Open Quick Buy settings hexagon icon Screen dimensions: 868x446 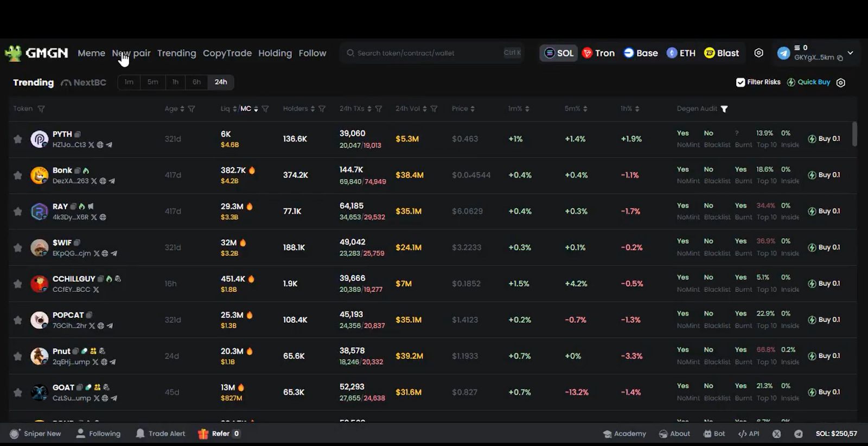841,82
